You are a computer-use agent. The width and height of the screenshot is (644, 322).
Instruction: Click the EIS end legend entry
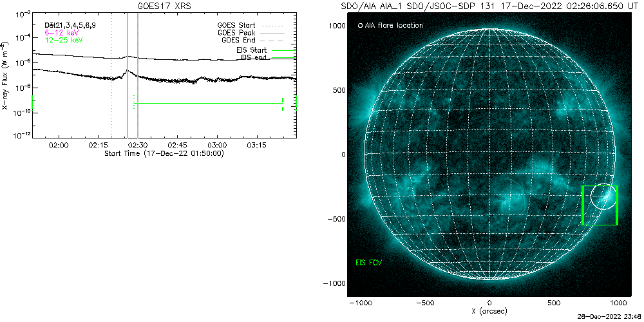pos(268,57)
